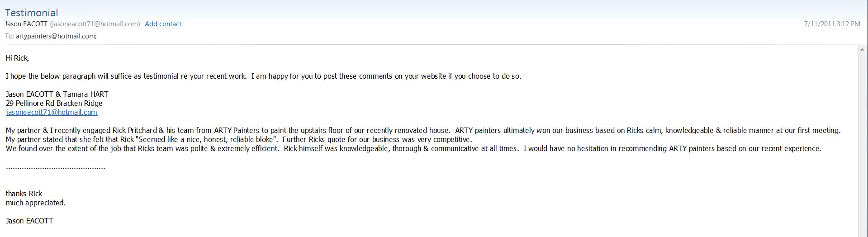The width and height of the screenshot is (868, 237).
Task: Click the dotted separator line
Action: pyautogui.click(x=56, y=168)
